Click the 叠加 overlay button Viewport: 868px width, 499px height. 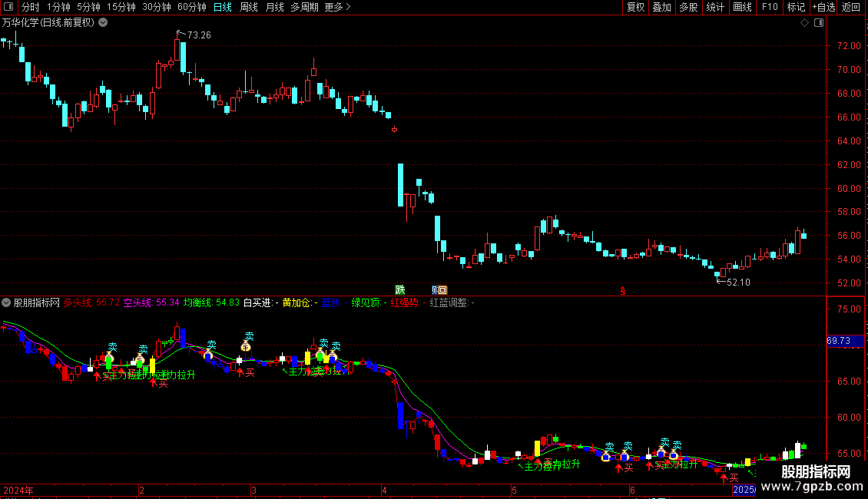pyautogui.click(x=662, y=7)
